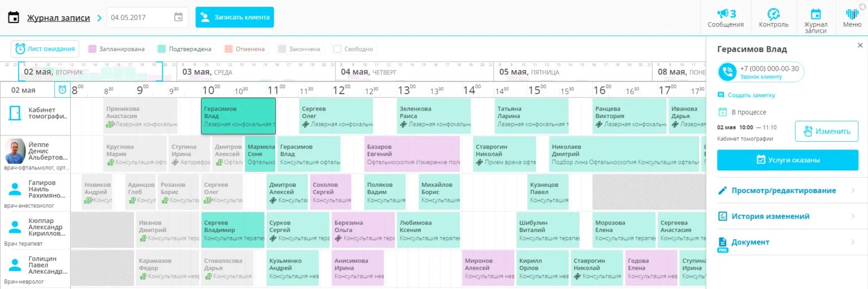Open Кузнецов Павел appointment

[x=548, y=192]
